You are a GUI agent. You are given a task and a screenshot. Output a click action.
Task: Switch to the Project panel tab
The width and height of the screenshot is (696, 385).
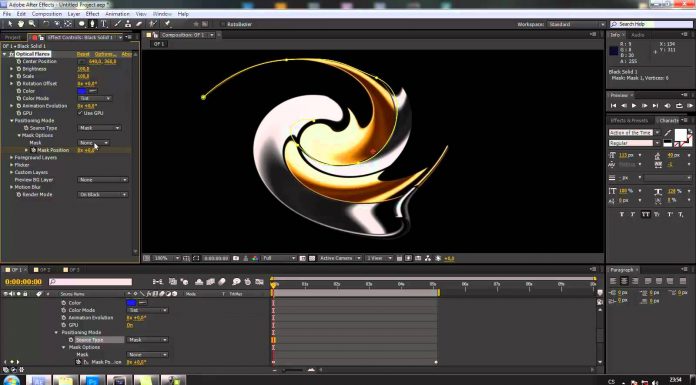coord(13,37)
